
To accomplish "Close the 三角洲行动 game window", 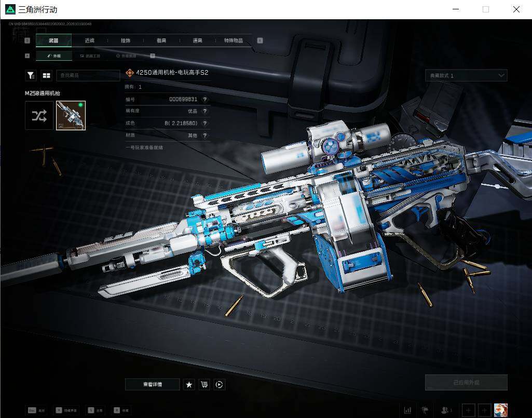I will [516, 9].
